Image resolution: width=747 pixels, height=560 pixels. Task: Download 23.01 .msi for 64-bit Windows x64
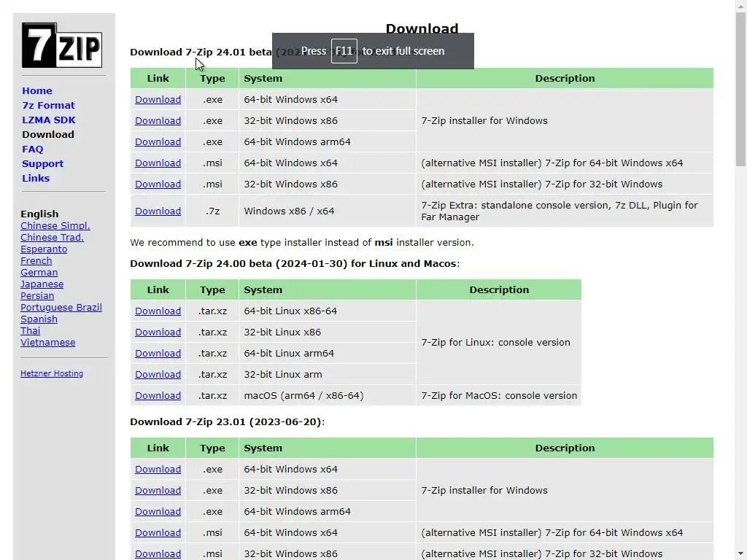tap(158, 533)
